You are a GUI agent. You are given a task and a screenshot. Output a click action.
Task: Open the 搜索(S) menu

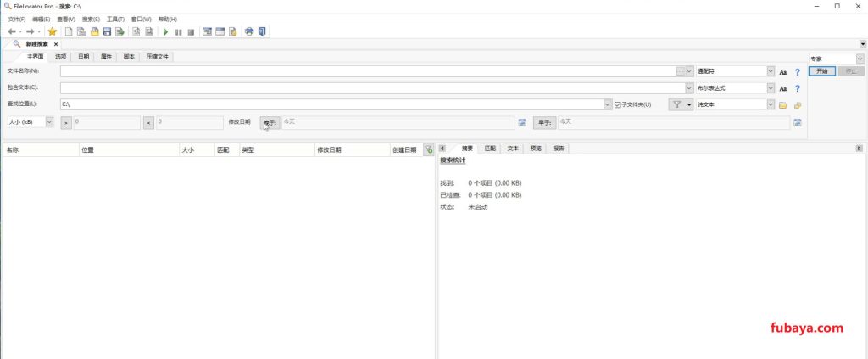tap(91, 20)
